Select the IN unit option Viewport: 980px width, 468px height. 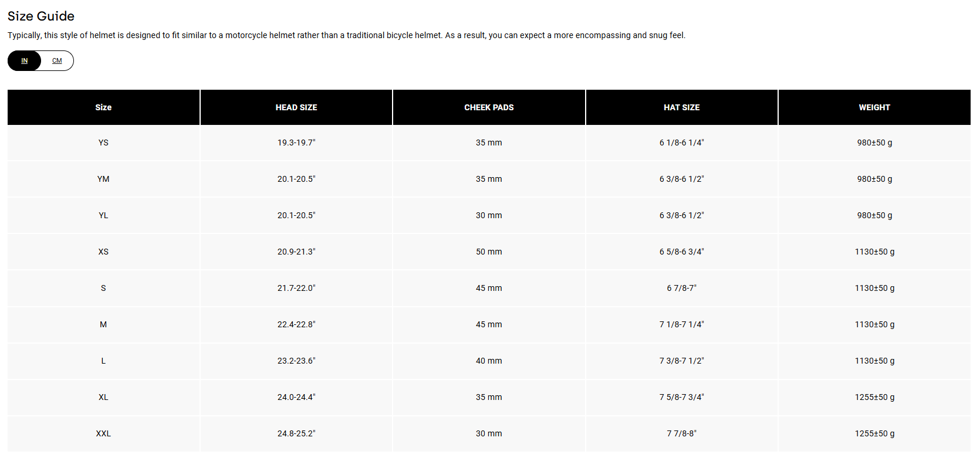24,61
